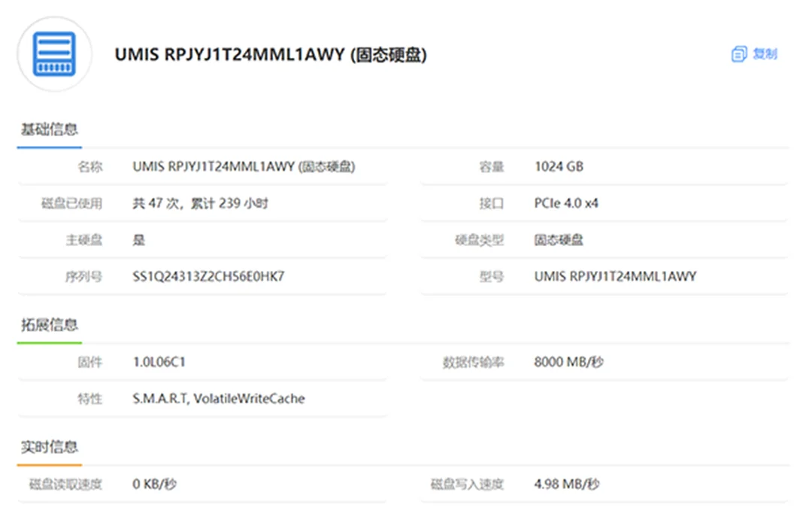The image size is (812, 532).
Task: Click the 硬盘类型 value 固态硬盘
Action: pos(559,240)
